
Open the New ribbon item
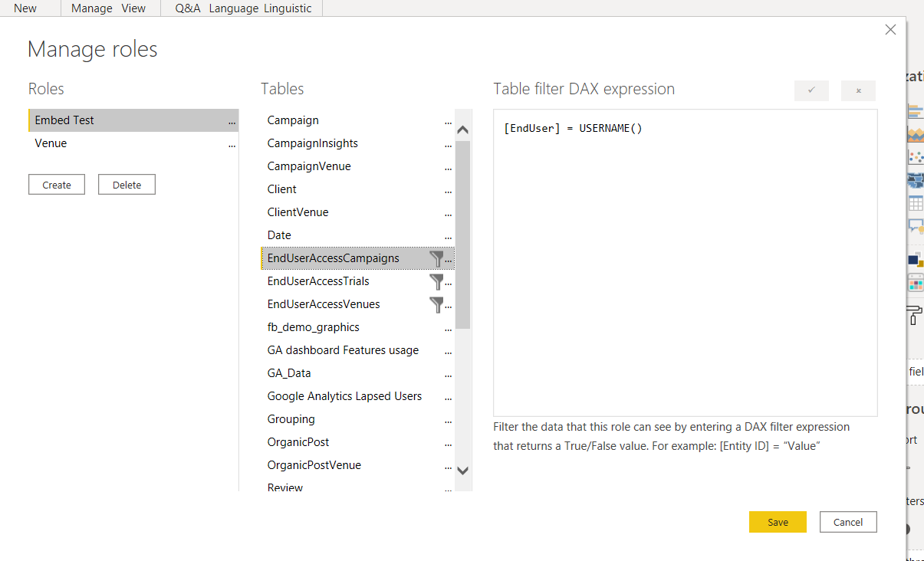coord(25,8)
